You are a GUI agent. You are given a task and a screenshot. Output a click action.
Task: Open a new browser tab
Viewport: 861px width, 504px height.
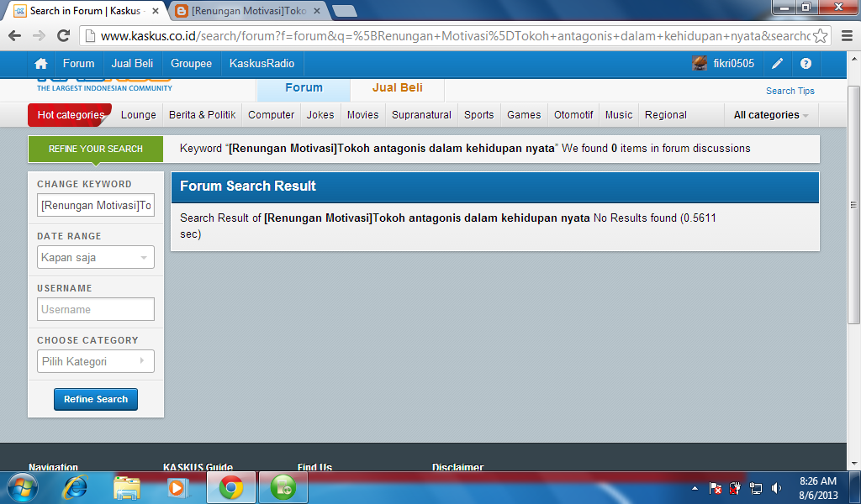(345, 11)
